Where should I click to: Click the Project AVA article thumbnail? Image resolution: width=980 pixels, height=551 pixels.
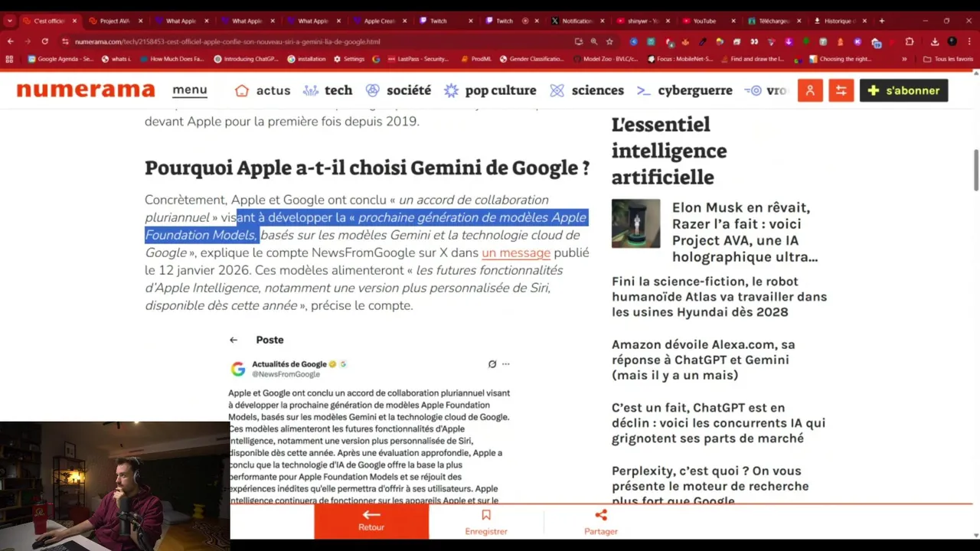click(x=635, y=223)
